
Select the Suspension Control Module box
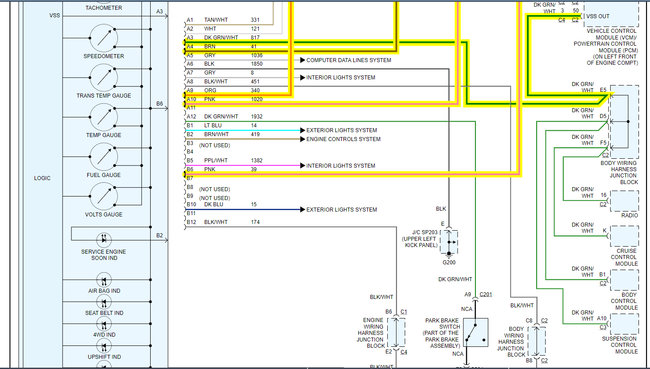tap(624, 324)
